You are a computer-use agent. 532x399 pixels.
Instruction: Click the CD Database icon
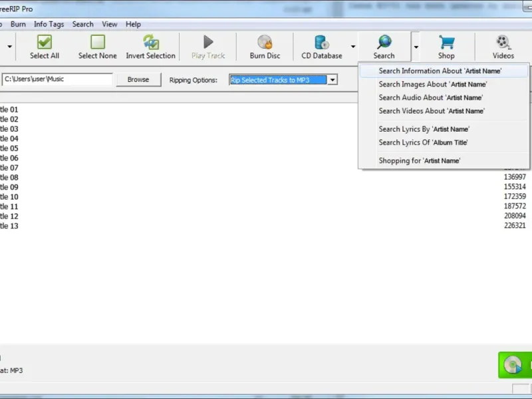(321, 42)
